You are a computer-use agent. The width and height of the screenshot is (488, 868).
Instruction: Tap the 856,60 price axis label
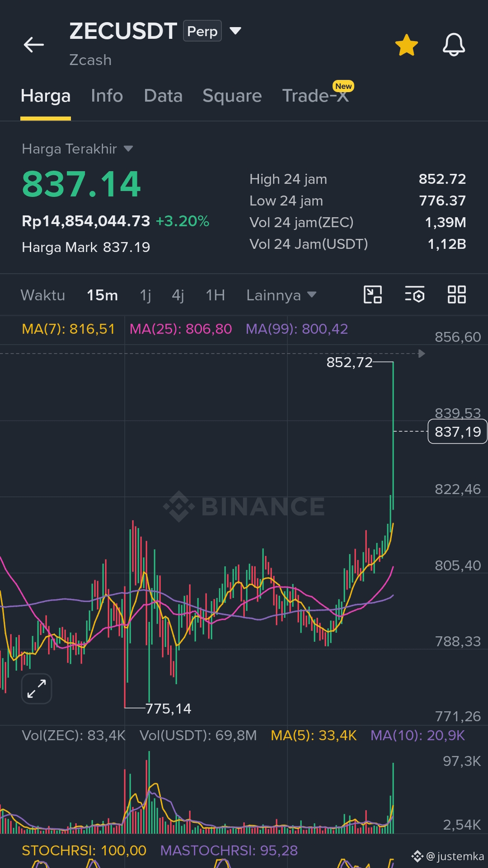(458, 337)
